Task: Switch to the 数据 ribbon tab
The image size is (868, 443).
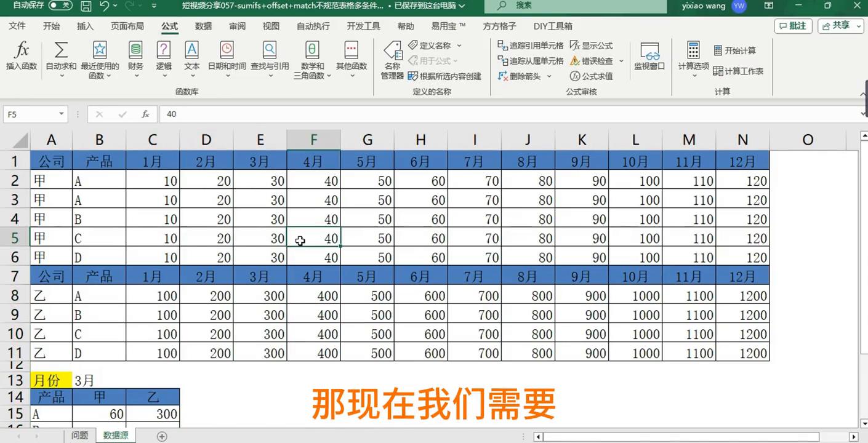Action: tap(203, 26)
